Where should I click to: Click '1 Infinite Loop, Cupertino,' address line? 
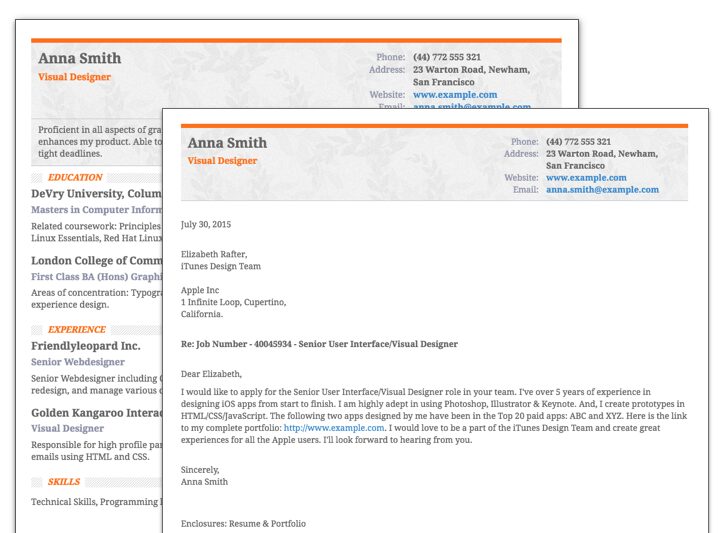[234, 302]
